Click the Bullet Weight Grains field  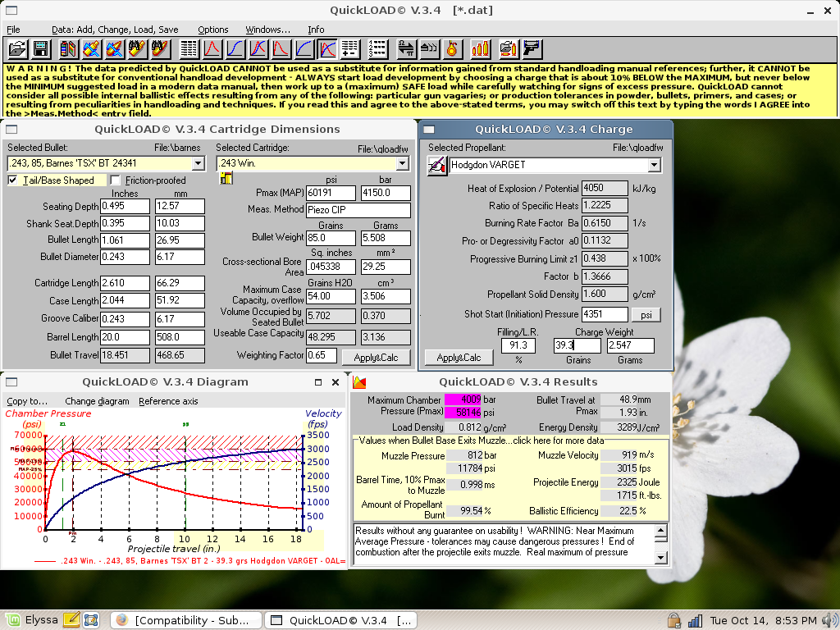331,238
